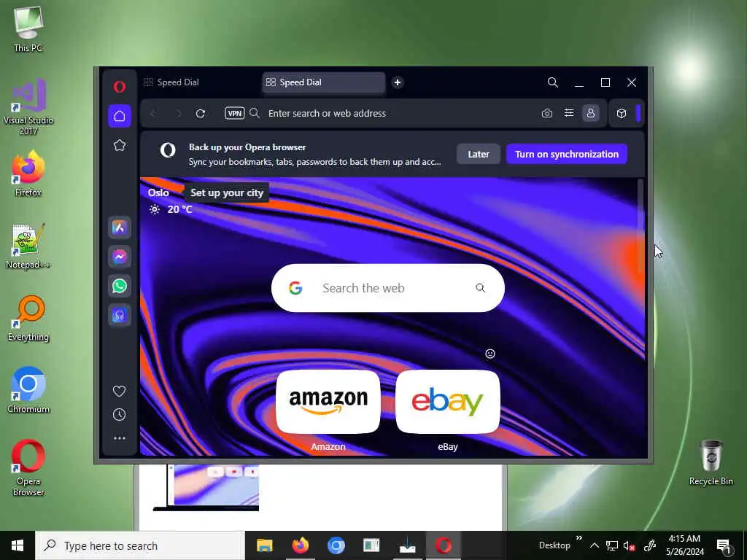Select the Notepad++ desktop shortcut
The image size is (747, 560).
[x=28, y=246]
